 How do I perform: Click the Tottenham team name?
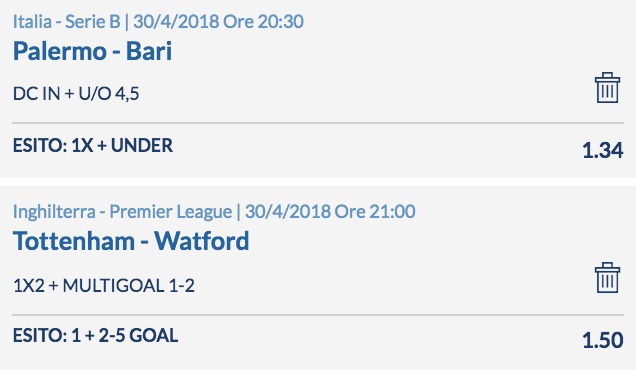pos(74,241)
